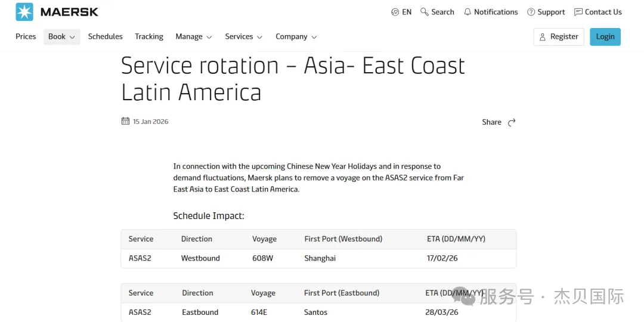Expand the Book dropdown menu
Image resolution: width=644 pixels, height=322 pixels.
click(x=61, y=36)
